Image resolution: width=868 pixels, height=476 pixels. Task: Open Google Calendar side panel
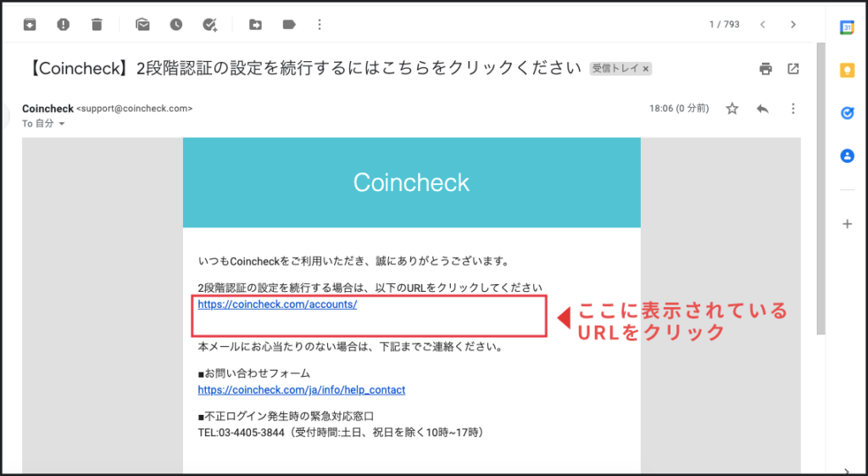click(x=846, y=27)
